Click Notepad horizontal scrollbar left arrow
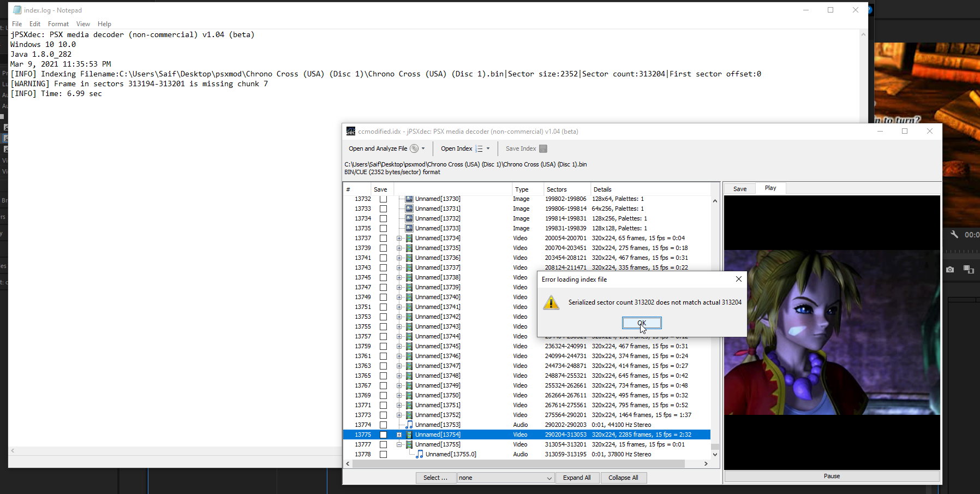 coord(13,451)
